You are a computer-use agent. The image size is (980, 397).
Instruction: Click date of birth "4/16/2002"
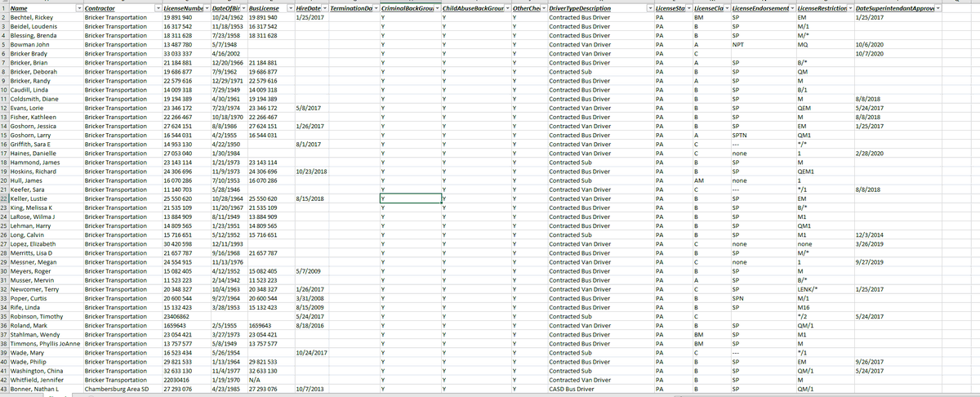pos(229,53)
